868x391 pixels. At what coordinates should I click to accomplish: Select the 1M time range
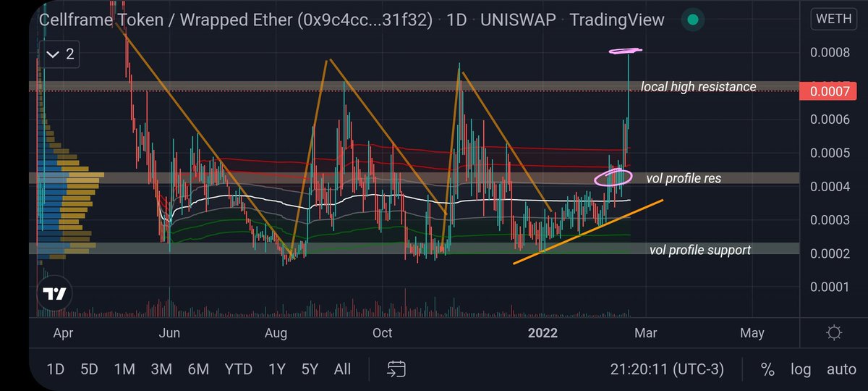click(x=124, y=369)
